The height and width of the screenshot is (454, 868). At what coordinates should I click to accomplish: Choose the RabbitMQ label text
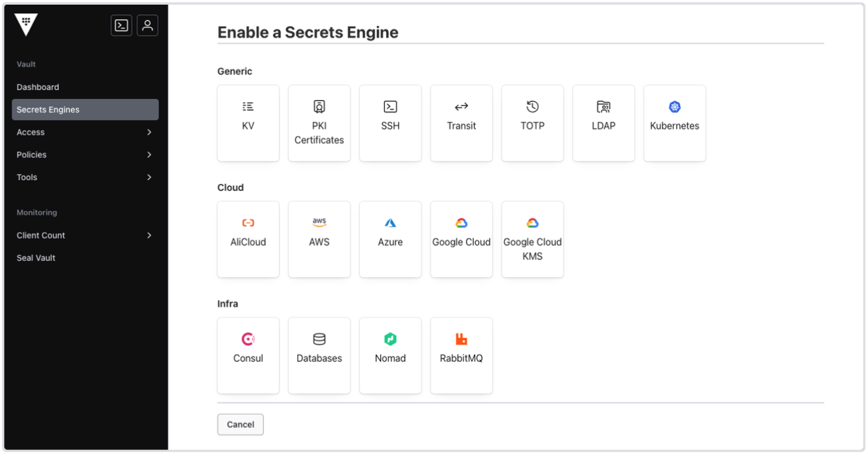461,358
